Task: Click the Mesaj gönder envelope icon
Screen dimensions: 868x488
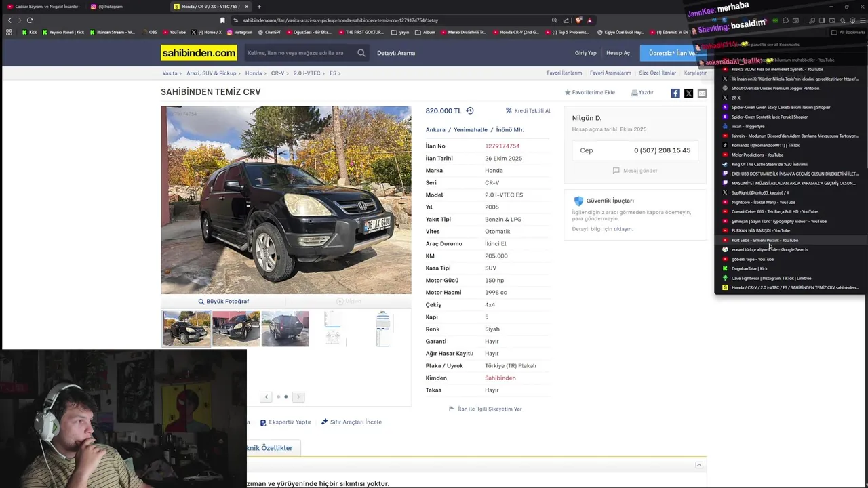Action: (x=616, y=171)
